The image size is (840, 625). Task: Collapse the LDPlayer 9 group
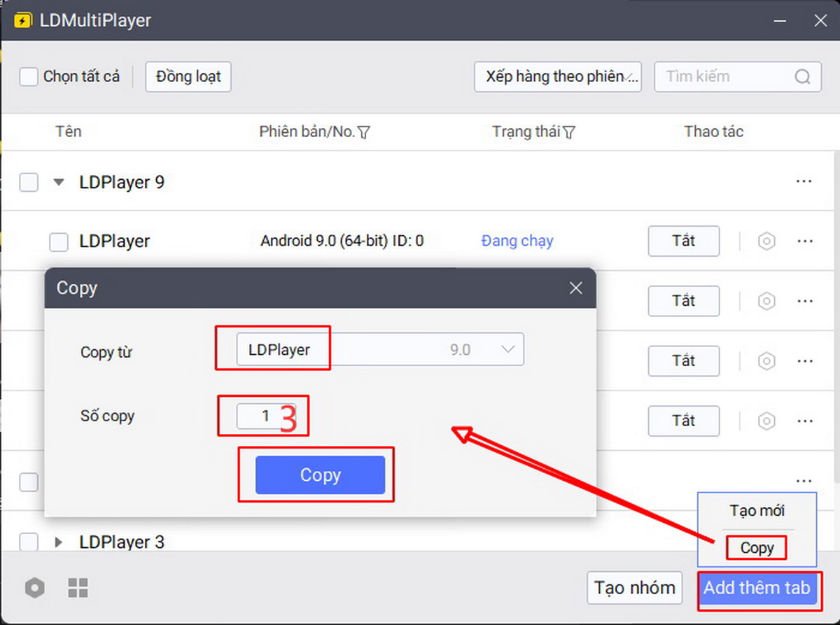click(59, 182)
